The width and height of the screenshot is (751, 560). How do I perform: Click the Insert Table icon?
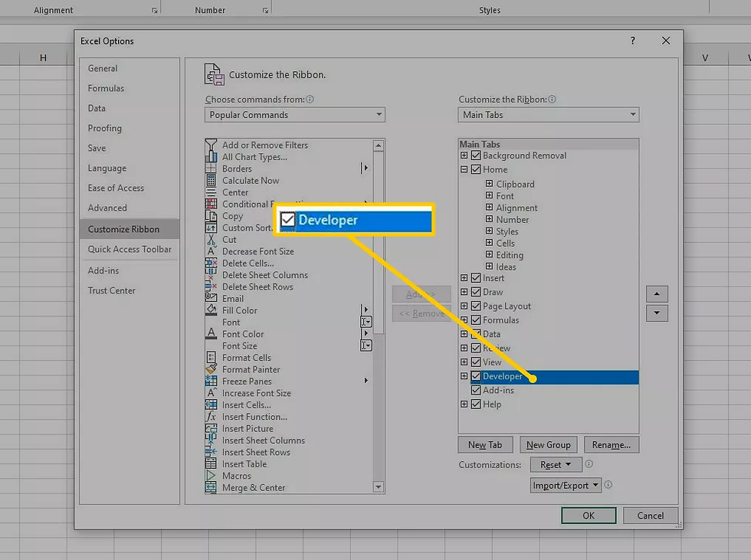pyautogui.click(x=211, y=463)
